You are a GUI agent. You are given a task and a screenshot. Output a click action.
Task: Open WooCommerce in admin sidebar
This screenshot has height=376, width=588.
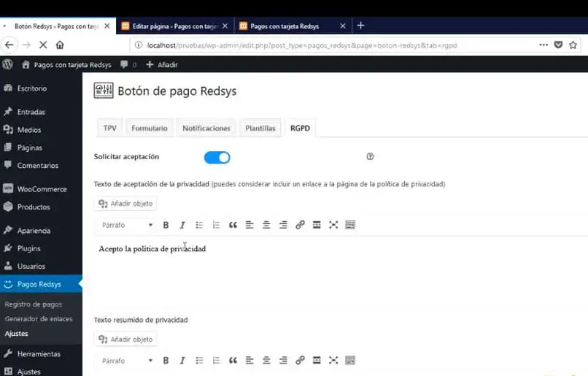[x=42, y=189]
